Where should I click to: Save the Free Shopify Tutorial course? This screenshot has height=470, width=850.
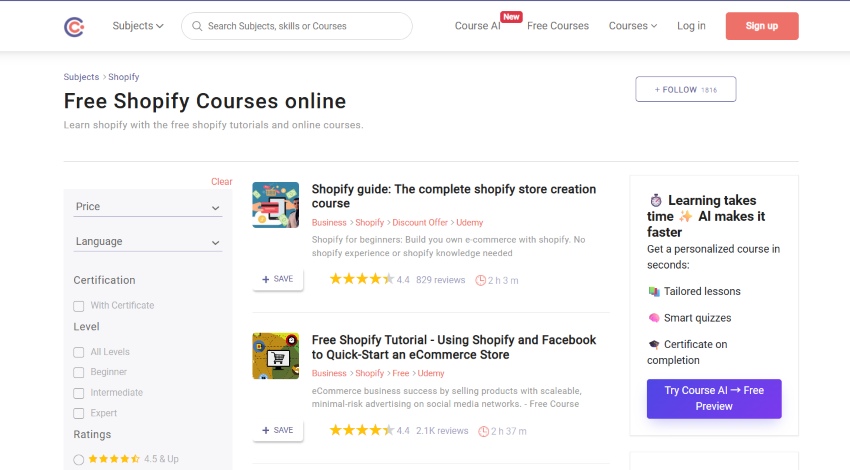[278, 430]
